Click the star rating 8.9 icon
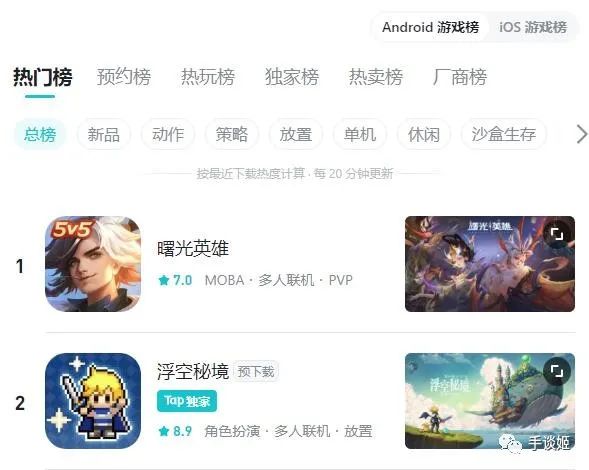 (164, 431)
